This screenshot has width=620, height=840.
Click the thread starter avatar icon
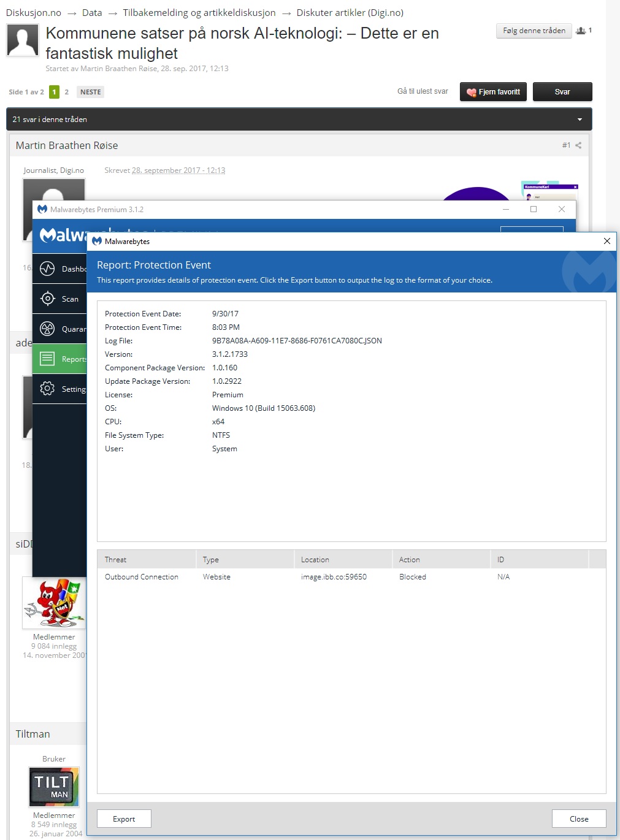[x=23, y=40]
